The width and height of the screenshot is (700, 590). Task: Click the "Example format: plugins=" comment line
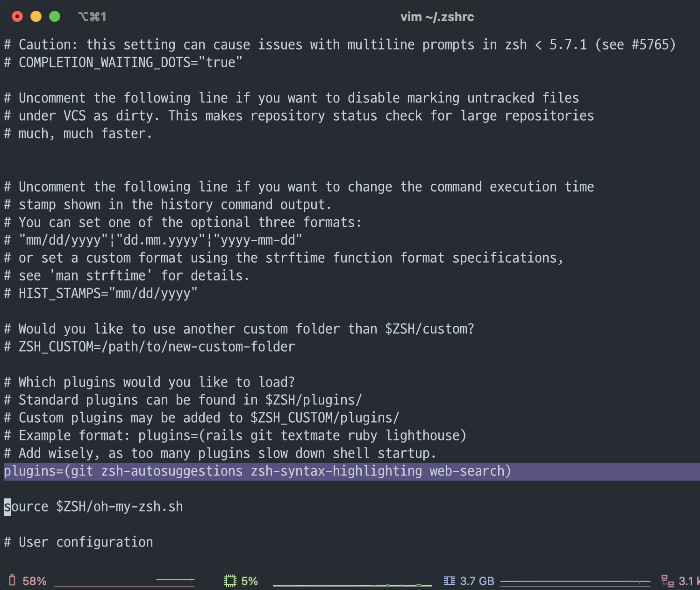pos(235,435)
